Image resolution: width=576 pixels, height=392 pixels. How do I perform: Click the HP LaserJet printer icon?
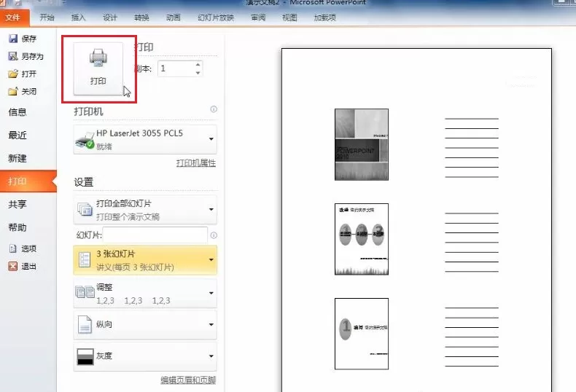tap(85, 140)
